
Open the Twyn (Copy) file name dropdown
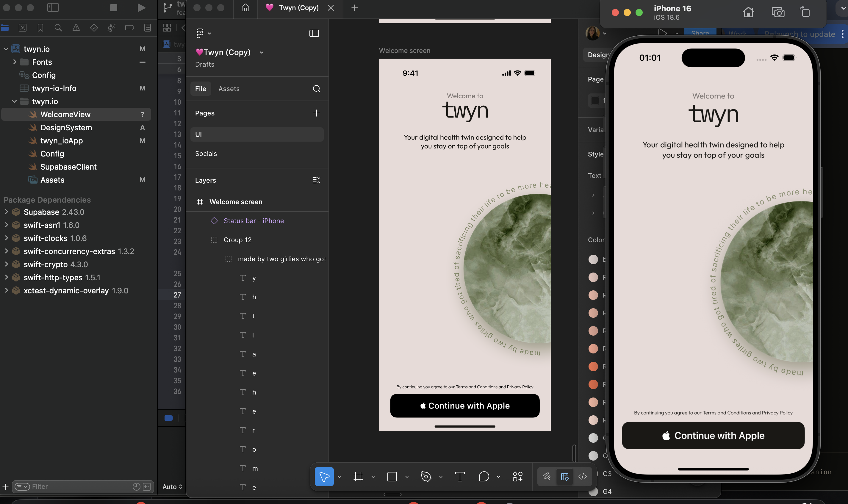[x=262, y=52]
